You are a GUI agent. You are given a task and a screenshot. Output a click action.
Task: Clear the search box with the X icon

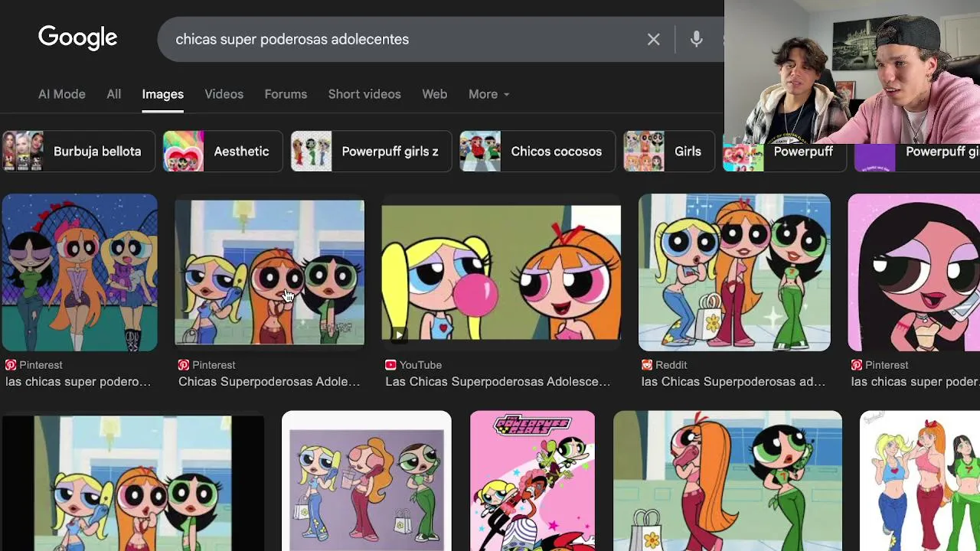[653, 39]
